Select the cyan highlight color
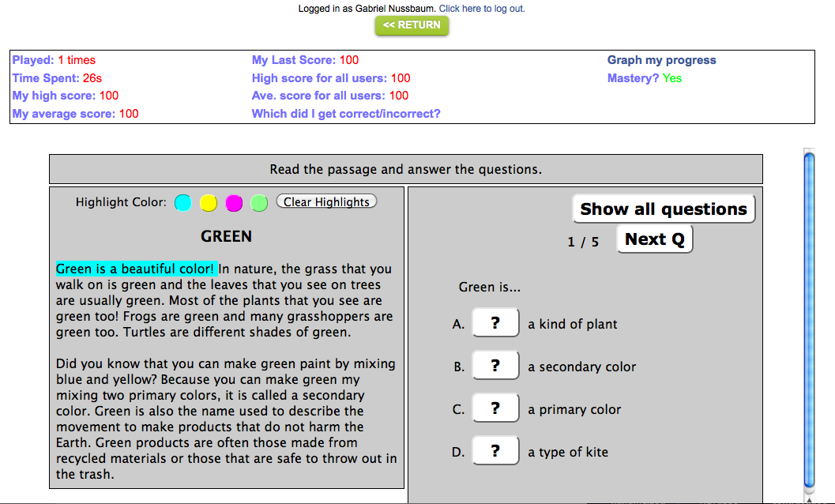 tap(182, 203)
